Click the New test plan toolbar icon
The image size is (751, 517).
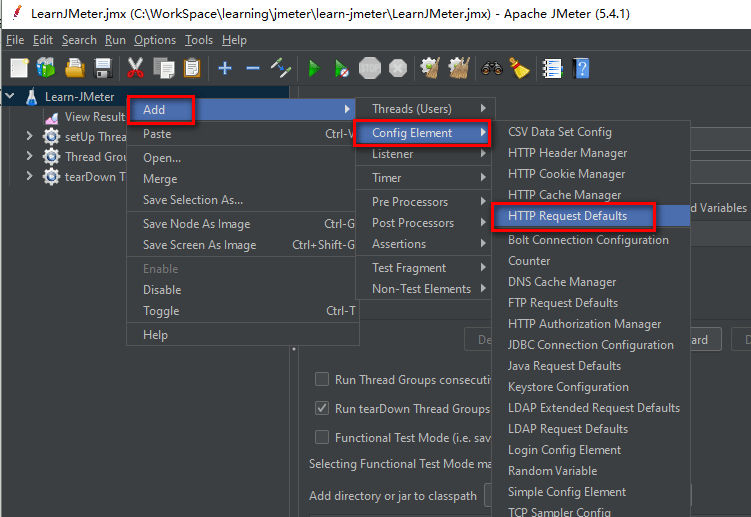click(19, 68)
